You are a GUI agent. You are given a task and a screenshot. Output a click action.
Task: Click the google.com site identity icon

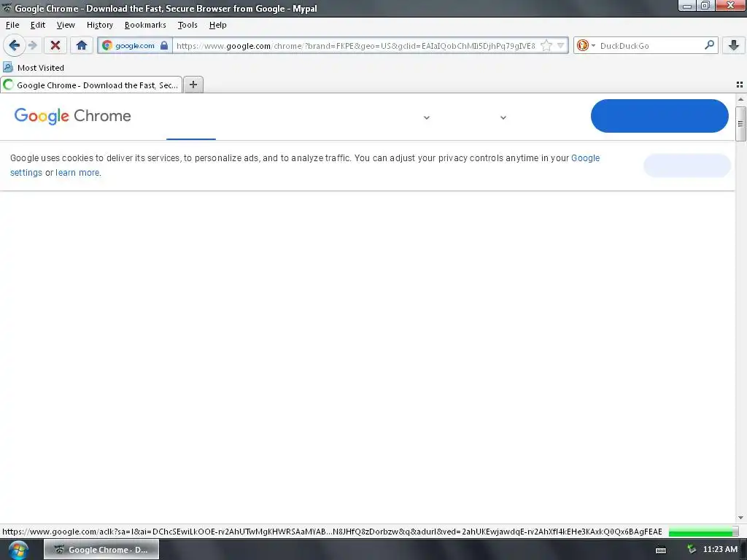coord(108,46)
